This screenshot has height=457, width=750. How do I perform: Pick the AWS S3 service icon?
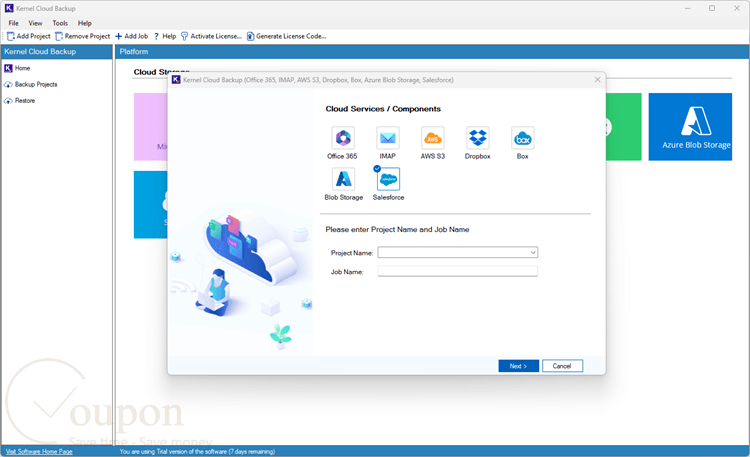(x=432, y=138)
